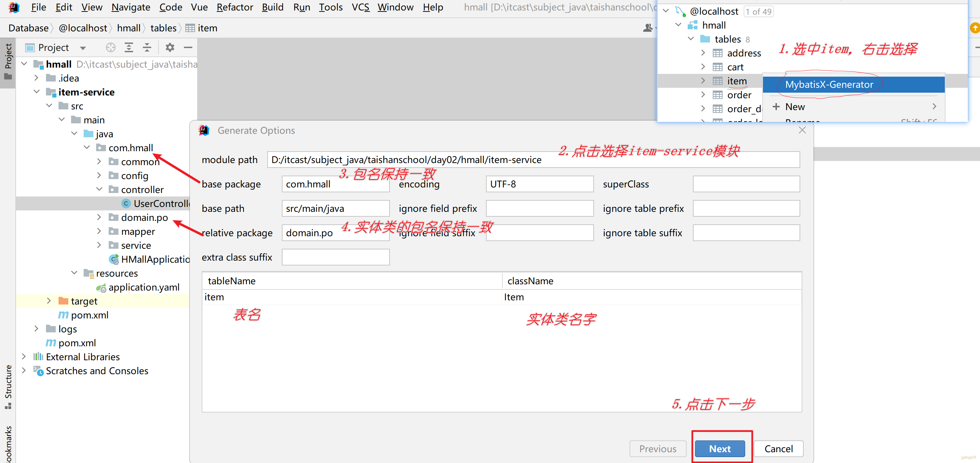Screen dimensions: 980x463
Task: Hide the Project panel with minus icon
Action: tap(188, 48)
